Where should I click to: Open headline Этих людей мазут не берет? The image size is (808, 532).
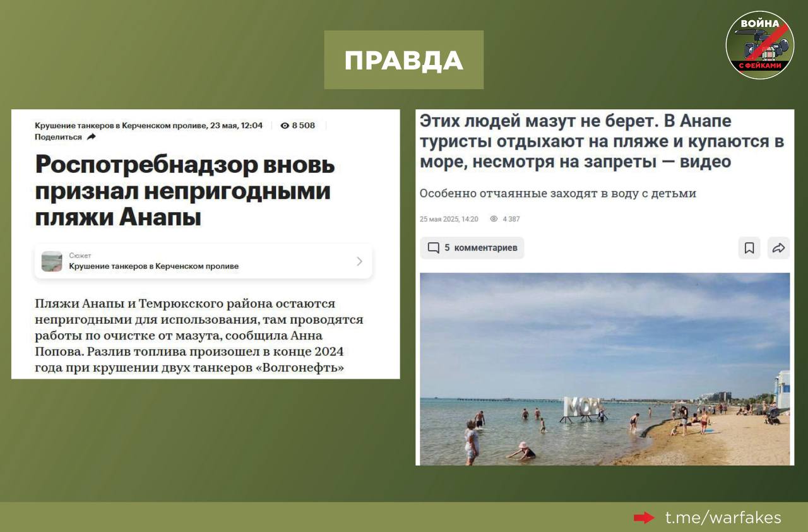601,141
